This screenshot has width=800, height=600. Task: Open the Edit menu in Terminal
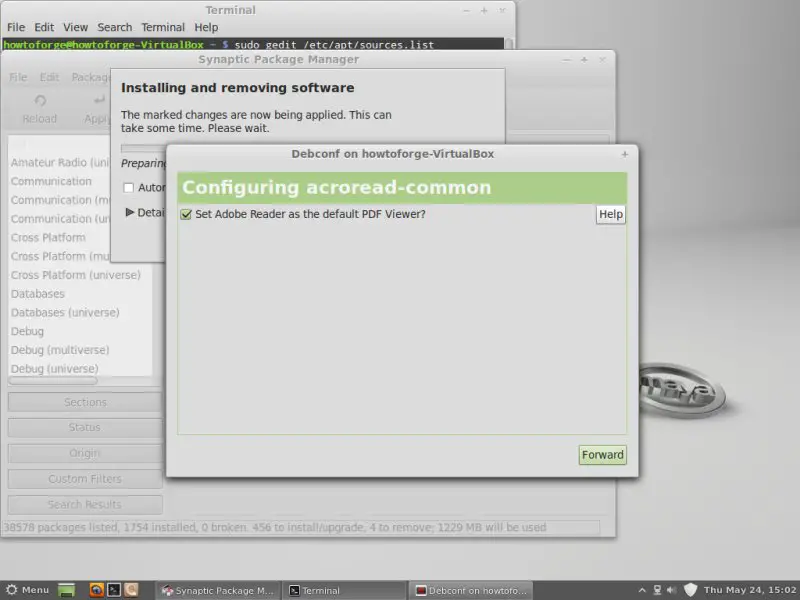[x=44, y=27]
